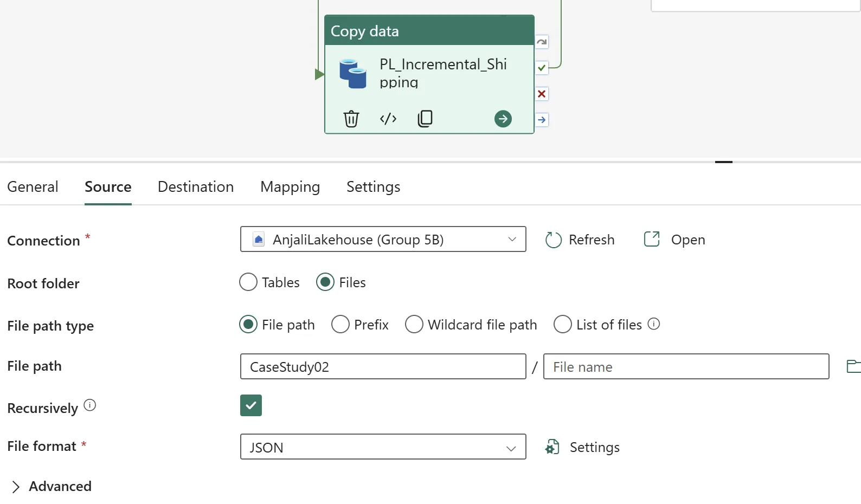
Task: Open the connection in a new window
Action: point(674,240)
